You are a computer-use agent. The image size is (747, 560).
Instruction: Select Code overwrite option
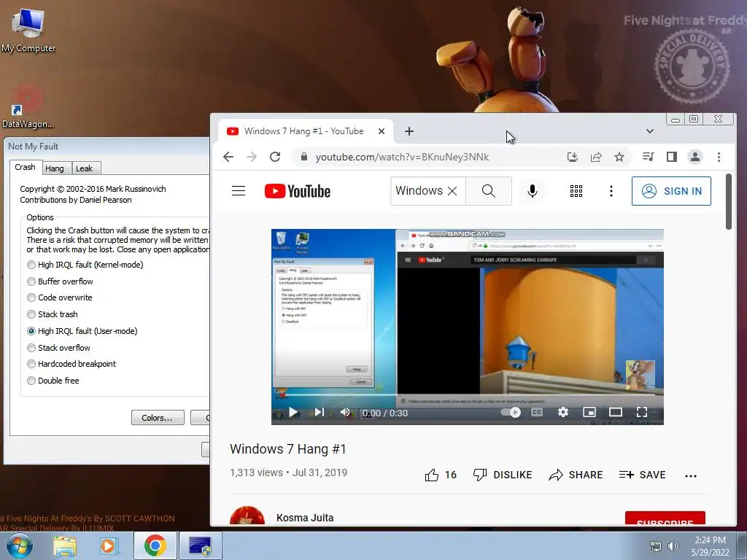pyautogui.click(x=60, y=297)
